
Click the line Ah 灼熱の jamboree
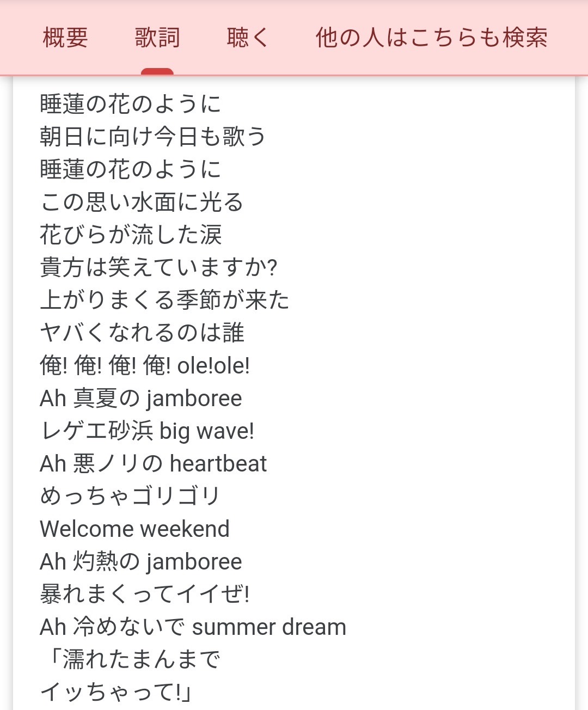(141, 561)
